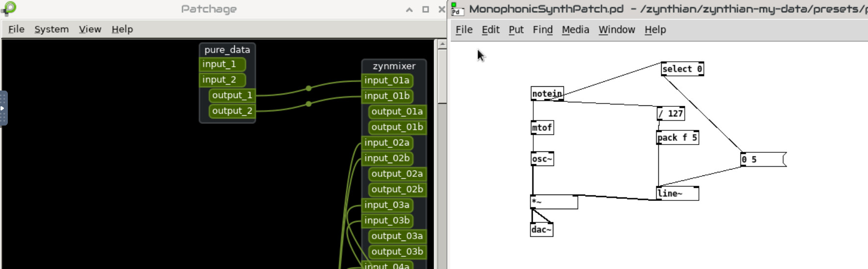Click the connection dot on the output_1 cable
This screenshot has width=868, height=269.
(x=308, y=89)
